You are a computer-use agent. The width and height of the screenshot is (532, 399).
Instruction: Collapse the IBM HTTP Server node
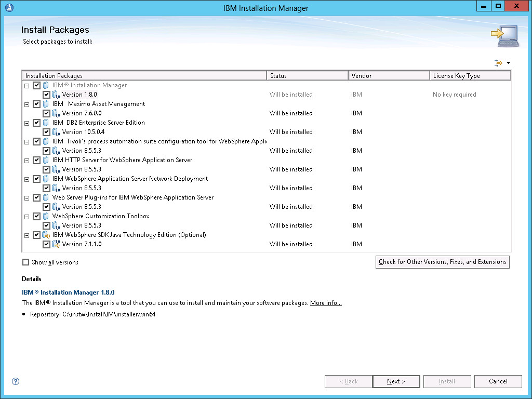(27, 161)
